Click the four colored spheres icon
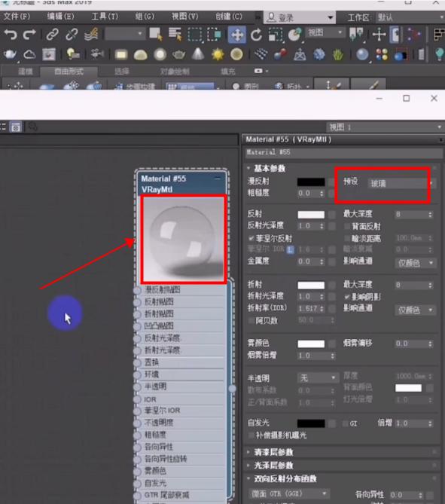 click(x=382, y=54)
